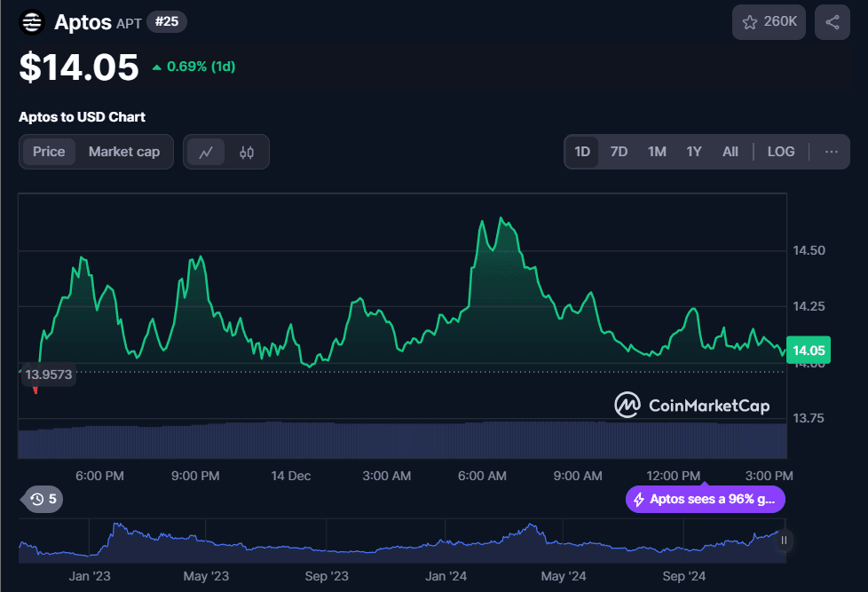
Task: Add Aptos to watchlist via star button
Action: pos(769,22)
